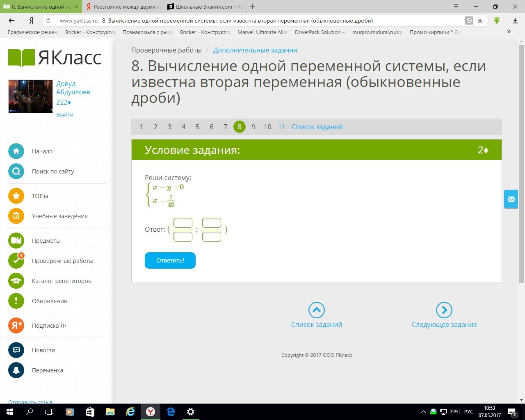Open a new browser tab
Screen dimensions: 525x420
(253, 7)
